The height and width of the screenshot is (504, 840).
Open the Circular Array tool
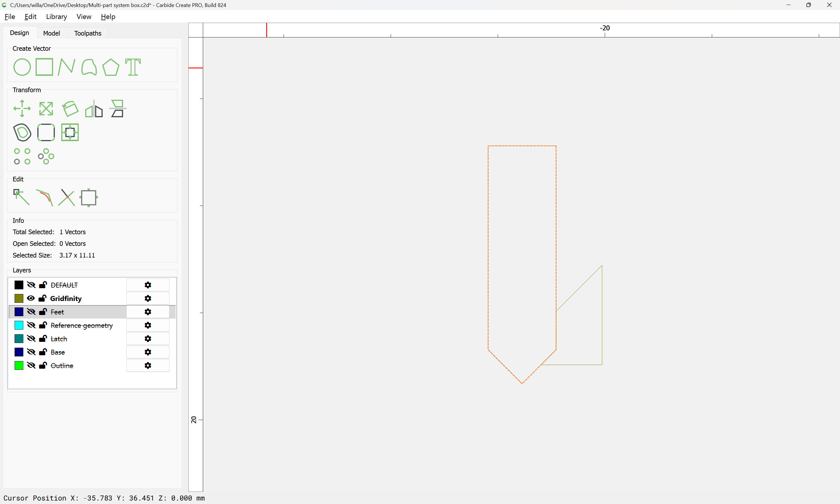(x=46, y=156)
